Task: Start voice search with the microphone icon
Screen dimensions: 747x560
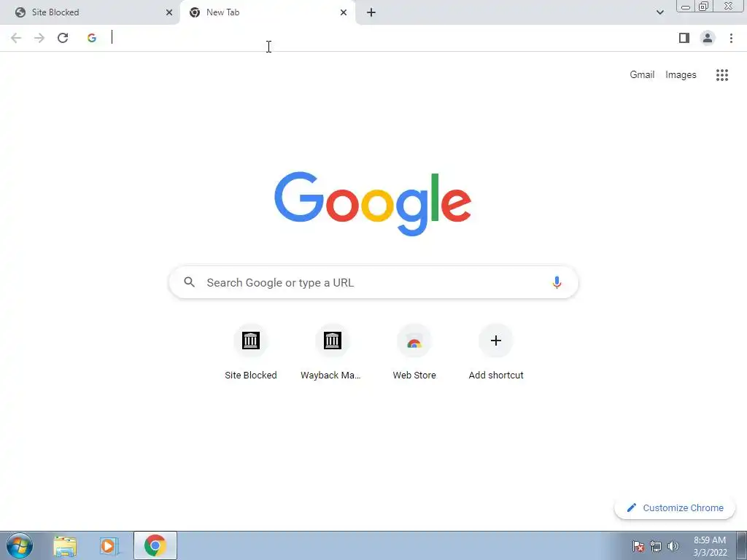Action: coord(557,282)
